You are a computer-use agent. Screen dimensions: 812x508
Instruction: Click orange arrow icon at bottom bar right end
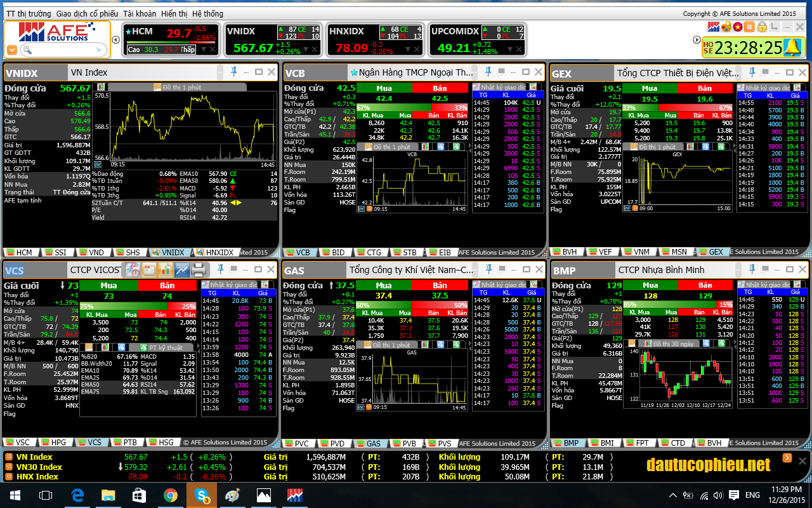click(787, 458)
